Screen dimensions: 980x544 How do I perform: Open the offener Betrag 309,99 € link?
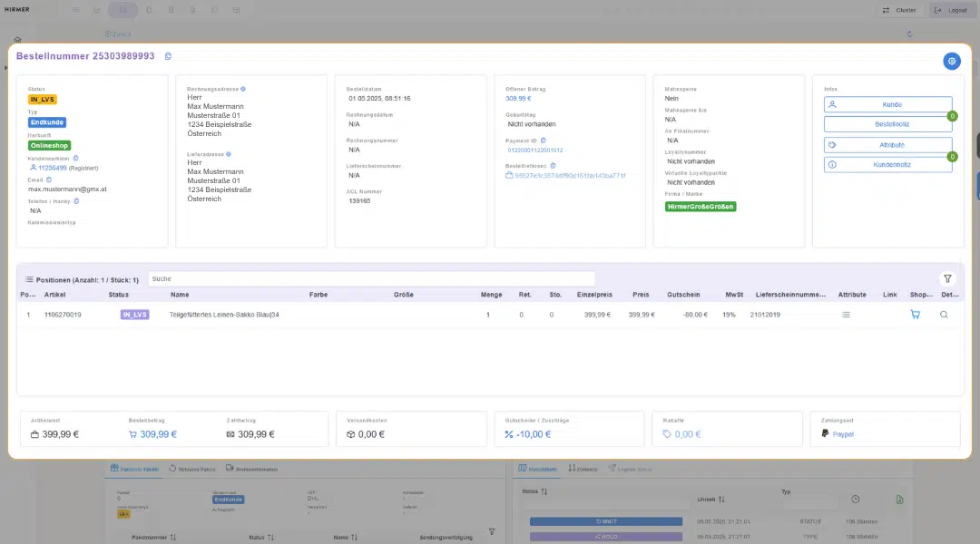pyautogui.click(x=518, y=99)
